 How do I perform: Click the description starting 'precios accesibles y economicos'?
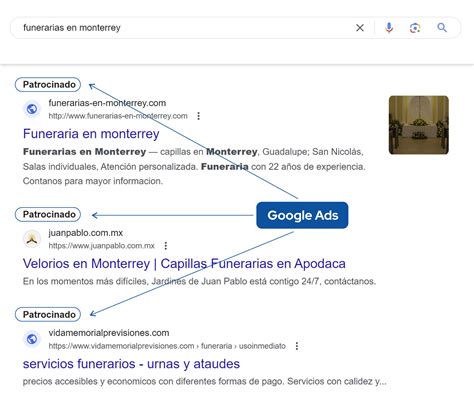click(x=205, y=381)
